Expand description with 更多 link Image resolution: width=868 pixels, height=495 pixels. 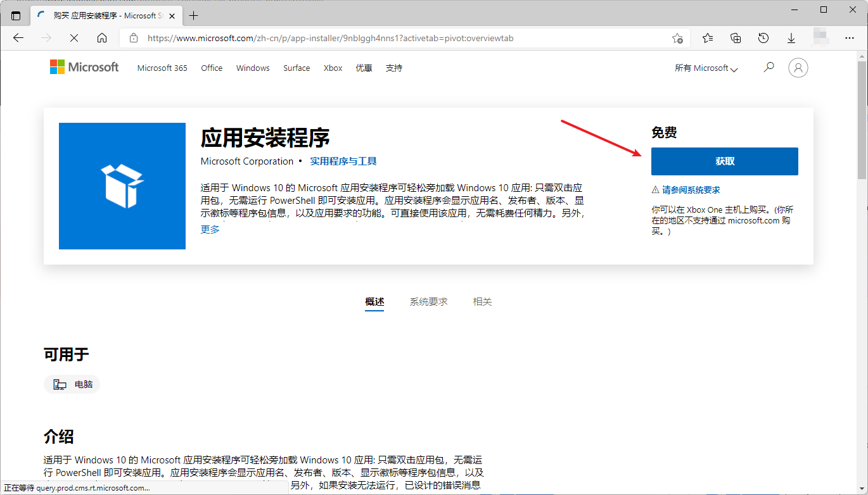(x=210, y=230)
